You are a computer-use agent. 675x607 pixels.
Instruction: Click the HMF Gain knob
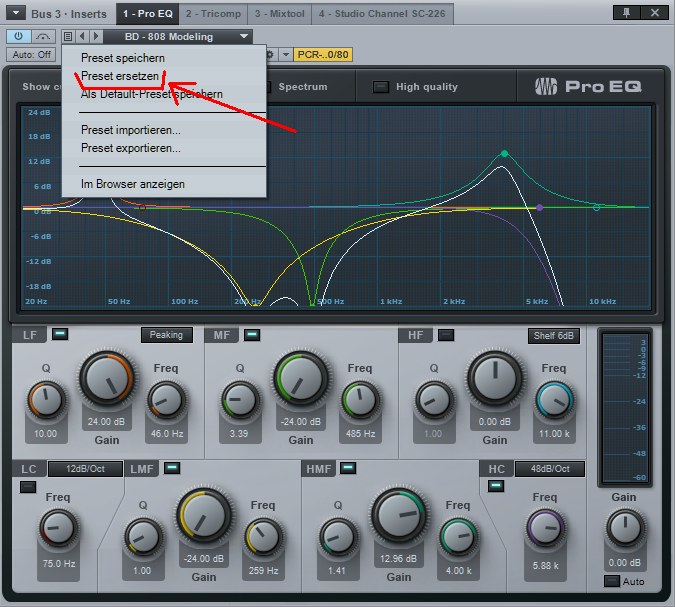point(399,515)
